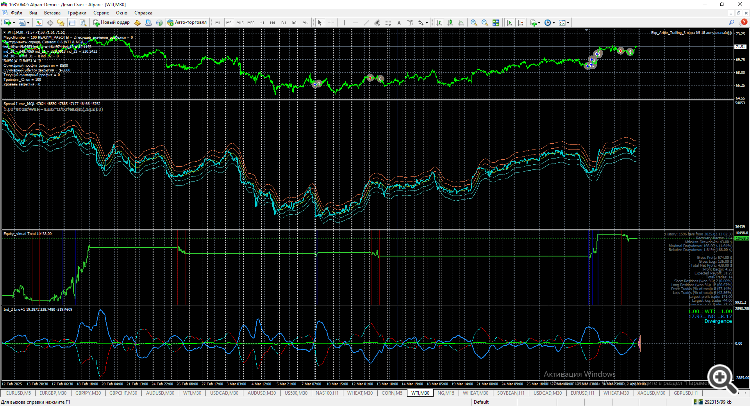Toggle chart shift from right edge

pyautogui.click(x=521, y=22)
